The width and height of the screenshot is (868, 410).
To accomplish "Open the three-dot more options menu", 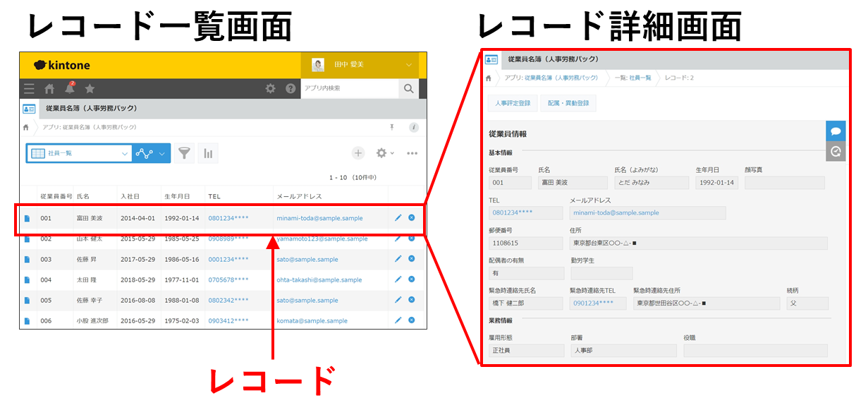I will (x=412, y=152).
